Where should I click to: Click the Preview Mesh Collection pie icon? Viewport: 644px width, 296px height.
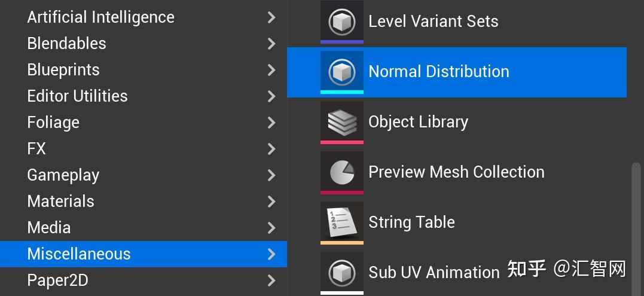coord(341,172)
